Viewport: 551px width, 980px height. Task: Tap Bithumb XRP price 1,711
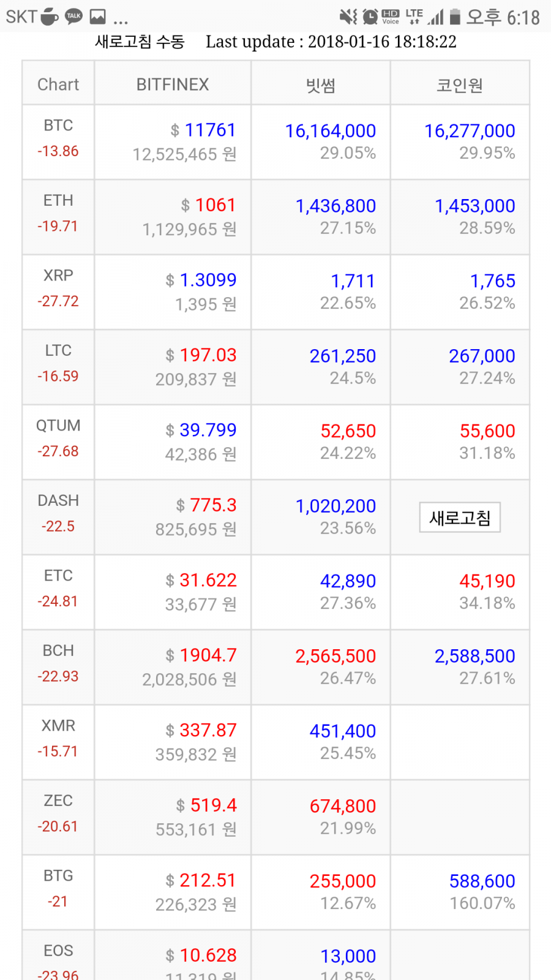pos(353,281)
